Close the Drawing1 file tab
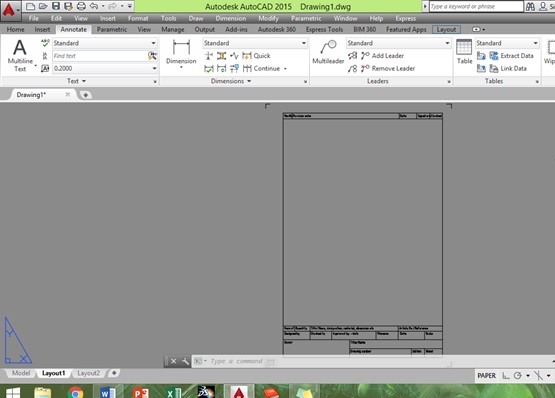The height and width of the screenshot is (398, 555). 67,95
